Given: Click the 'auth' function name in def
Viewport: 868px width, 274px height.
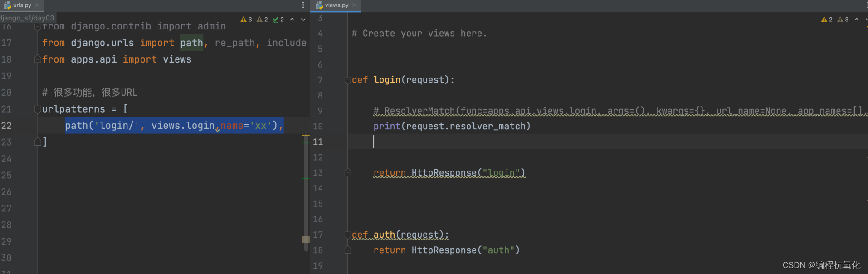Looking at the screenshot, I should tap(384, 235).
